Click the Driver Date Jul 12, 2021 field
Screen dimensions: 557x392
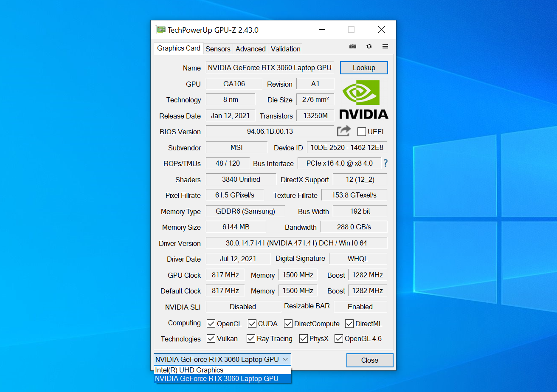tap(238, 259)
